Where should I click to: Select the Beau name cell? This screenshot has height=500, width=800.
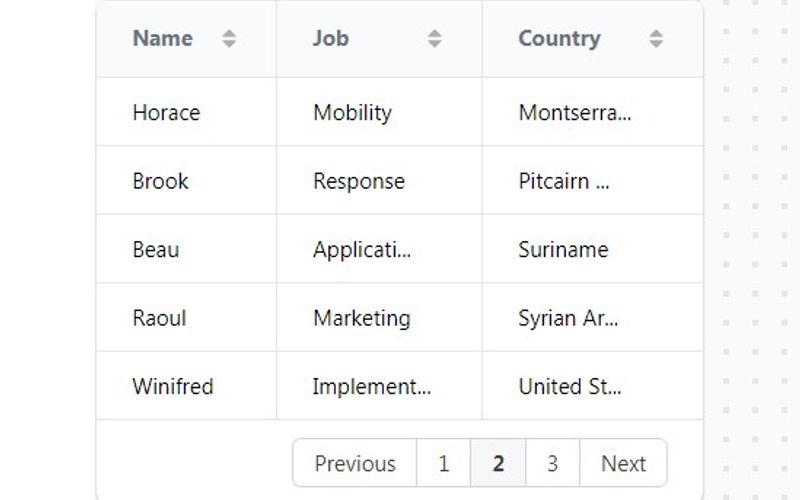156,249
